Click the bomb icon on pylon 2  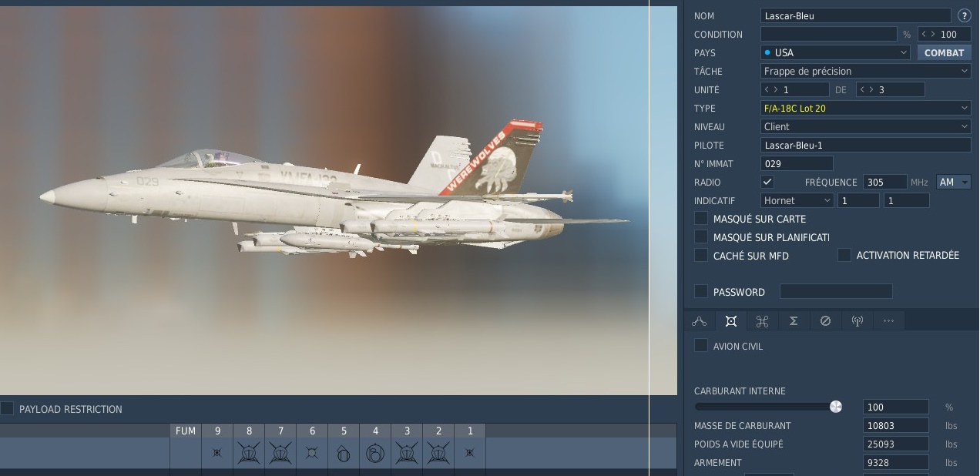coord(438,453)
